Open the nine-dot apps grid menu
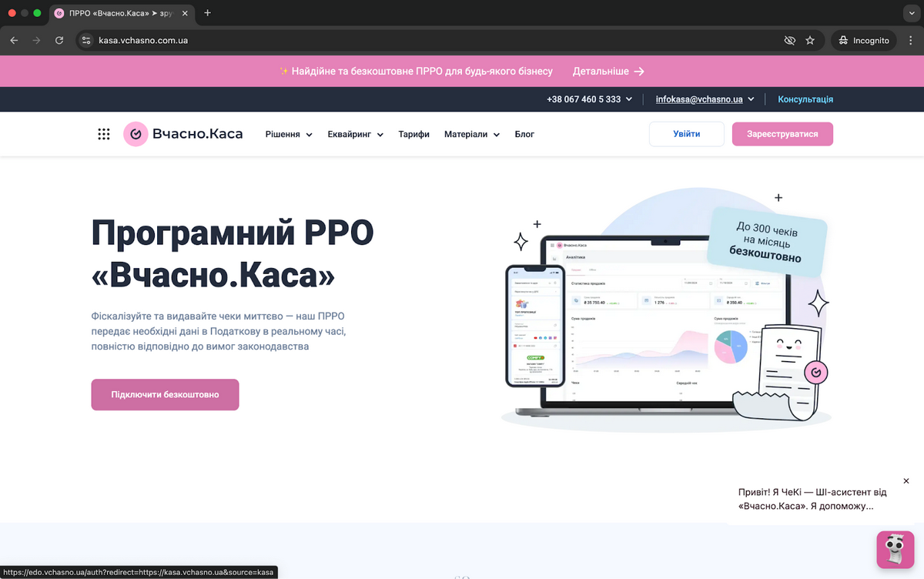924x579 pixels. pyautogui.click(x=104, y=134)
